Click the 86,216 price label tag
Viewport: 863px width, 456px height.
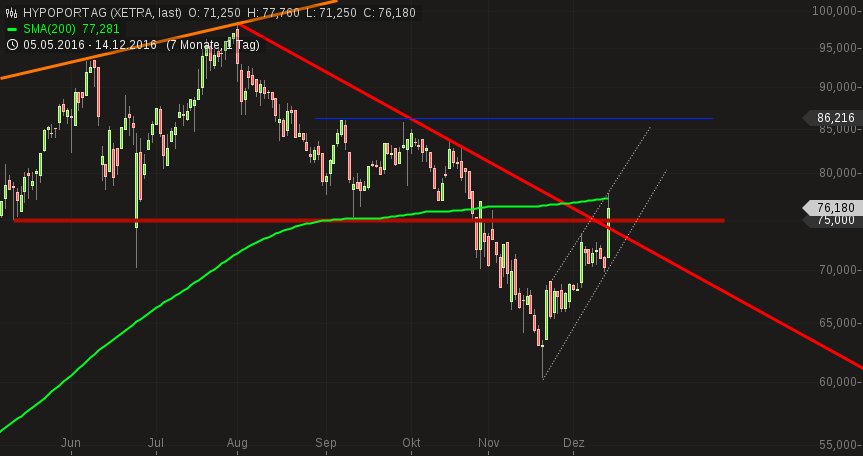[834, 118]
